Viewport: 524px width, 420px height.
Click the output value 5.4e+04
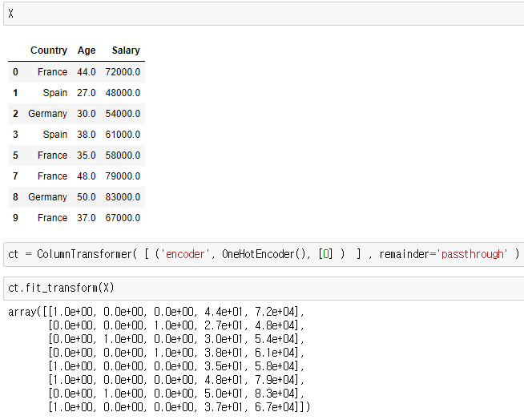click(x=274, y=339)
